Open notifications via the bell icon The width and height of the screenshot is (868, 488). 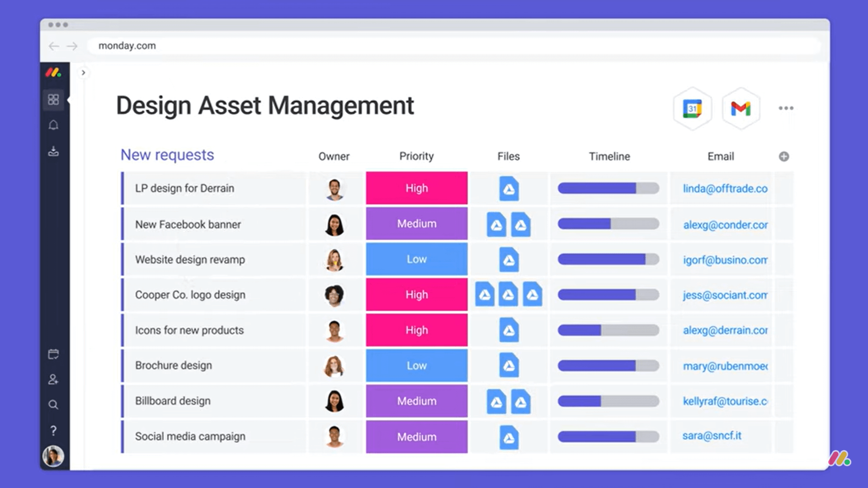tap(53, 125)
